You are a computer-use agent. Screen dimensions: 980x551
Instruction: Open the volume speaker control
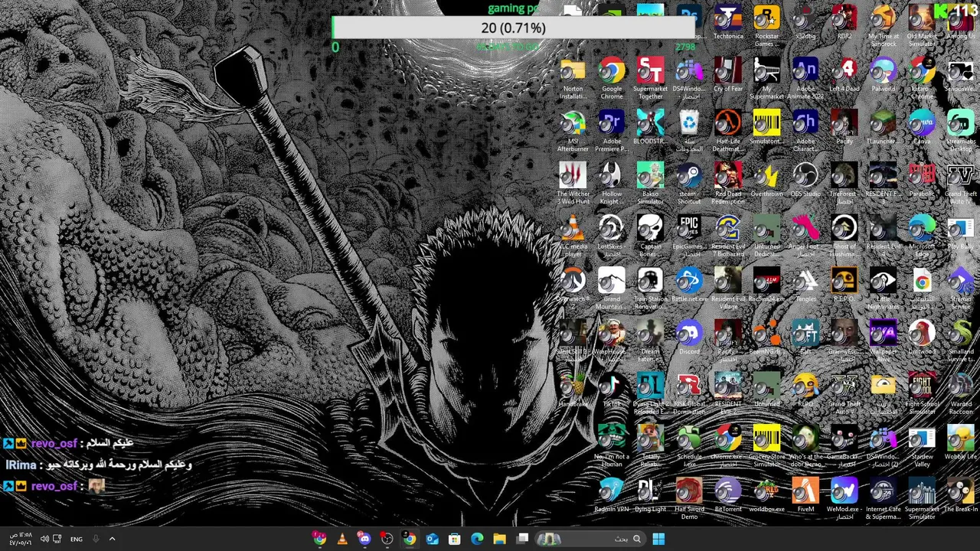pos(44,539)
